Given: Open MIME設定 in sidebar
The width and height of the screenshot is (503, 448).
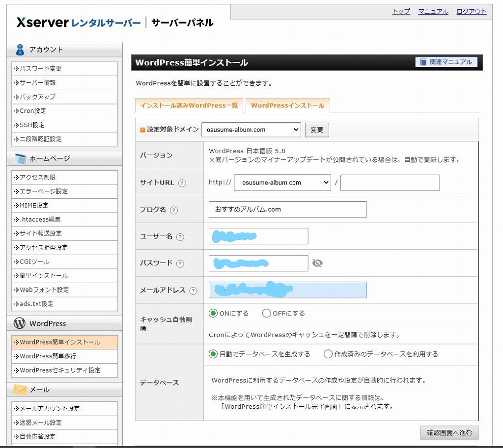Looking at the screenshot, I should coord(64,206).
